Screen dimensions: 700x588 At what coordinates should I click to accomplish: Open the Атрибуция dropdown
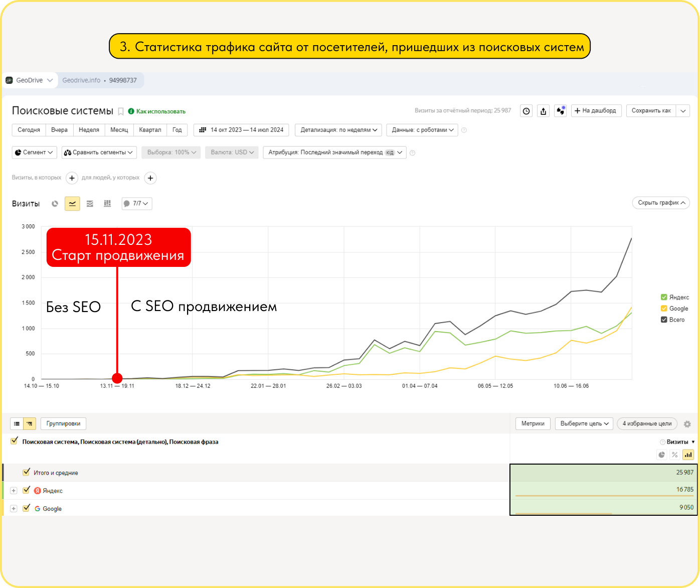click(334, 153)
